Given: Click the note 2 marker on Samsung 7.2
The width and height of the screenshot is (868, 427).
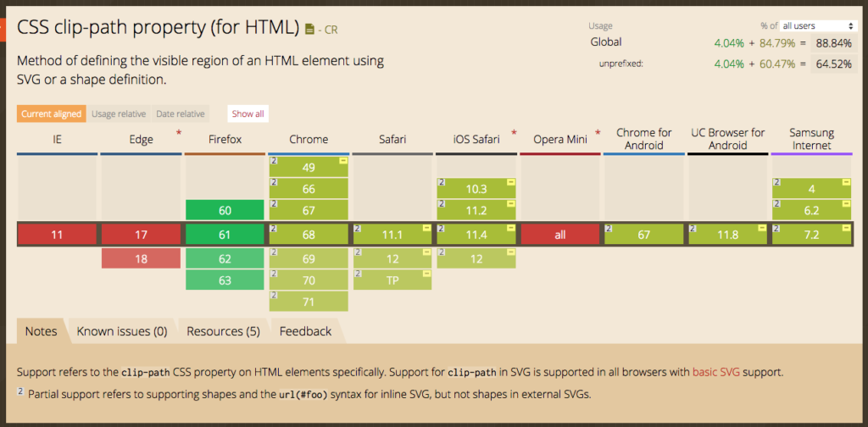Looking at the screenshot, I should (776, 228).
